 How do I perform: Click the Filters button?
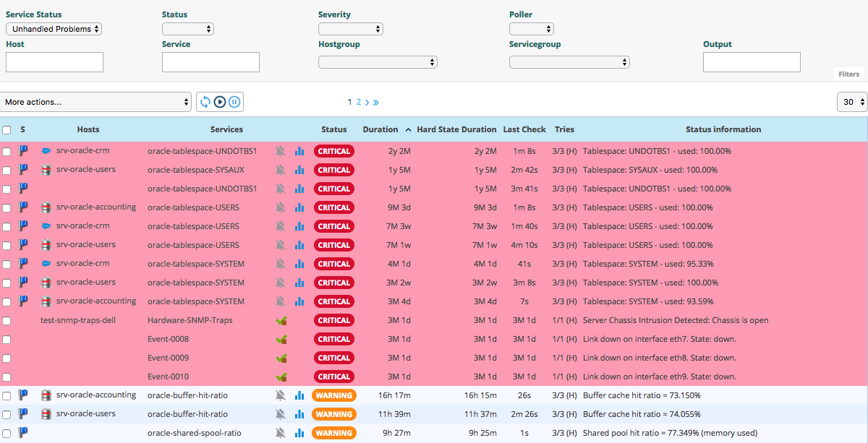[x=848, y=74]
